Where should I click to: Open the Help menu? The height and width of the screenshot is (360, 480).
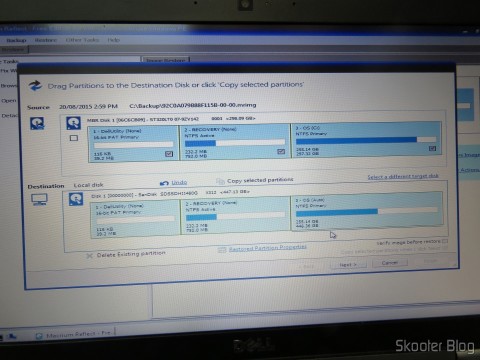[x=114, y=40]
